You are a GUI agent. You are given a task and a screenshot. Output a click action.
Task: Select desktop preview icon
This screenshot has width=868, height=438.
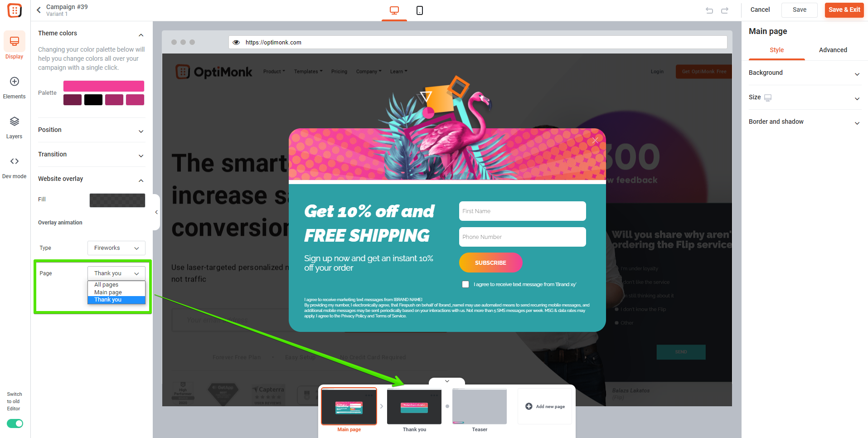pos(394,10)
